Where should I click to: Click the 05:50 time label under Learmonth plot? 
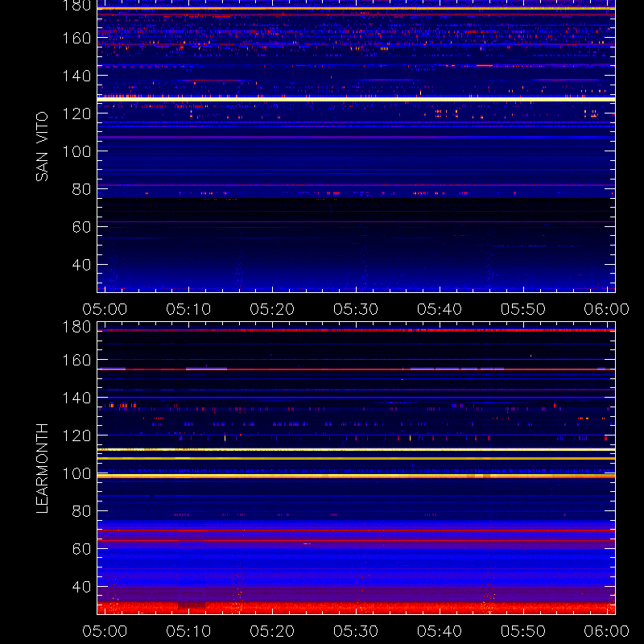pyautogui.click(x=523, y=631)
